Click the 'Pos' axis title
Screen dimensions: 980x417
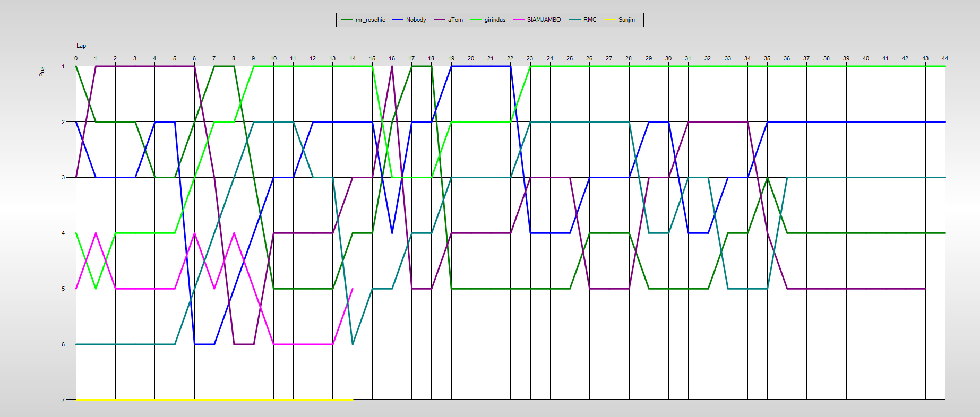point(42,71)
